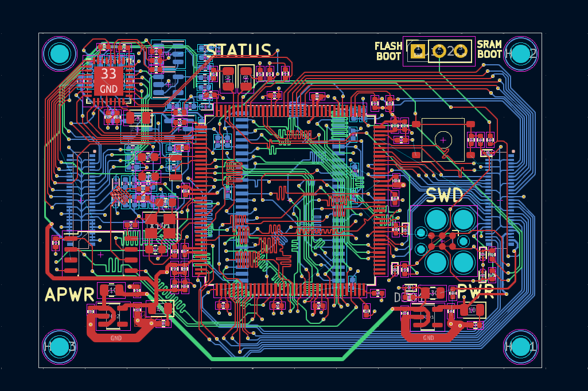
Task: Select the push button center circle
Action: click(x=443, y=140)
